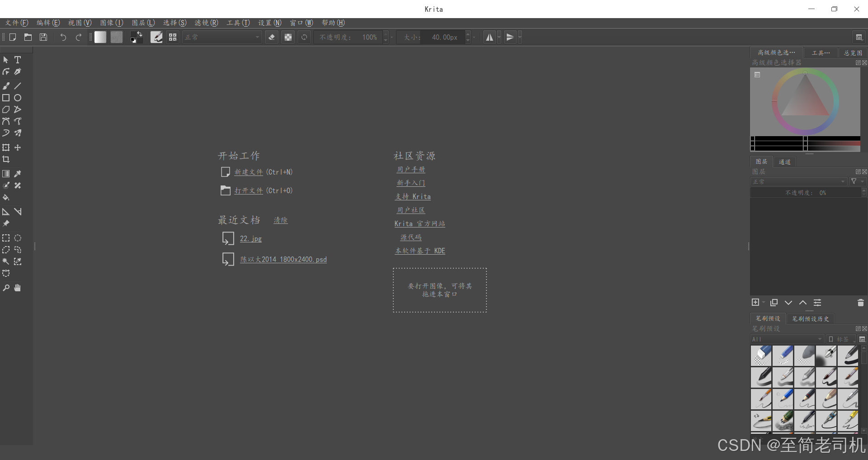Click the Save document icon

43,37
